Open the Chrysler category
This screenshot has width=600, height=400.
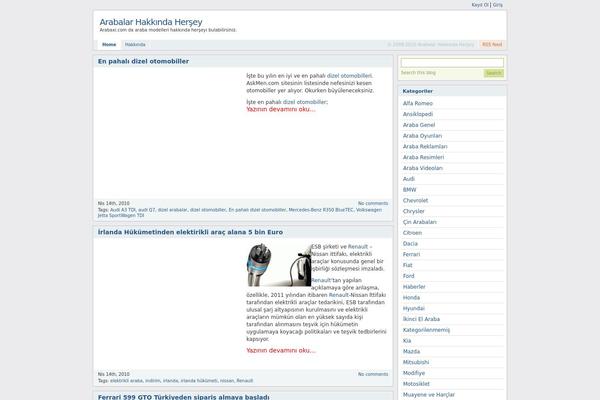[414, 211]
